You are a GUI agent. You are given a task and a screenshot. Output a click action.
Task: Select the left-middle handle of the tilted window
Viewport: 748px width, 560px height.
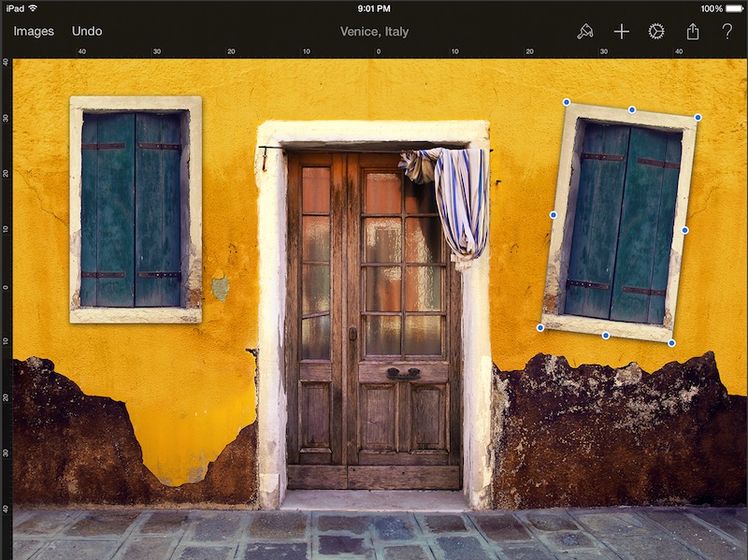[553, 215]
